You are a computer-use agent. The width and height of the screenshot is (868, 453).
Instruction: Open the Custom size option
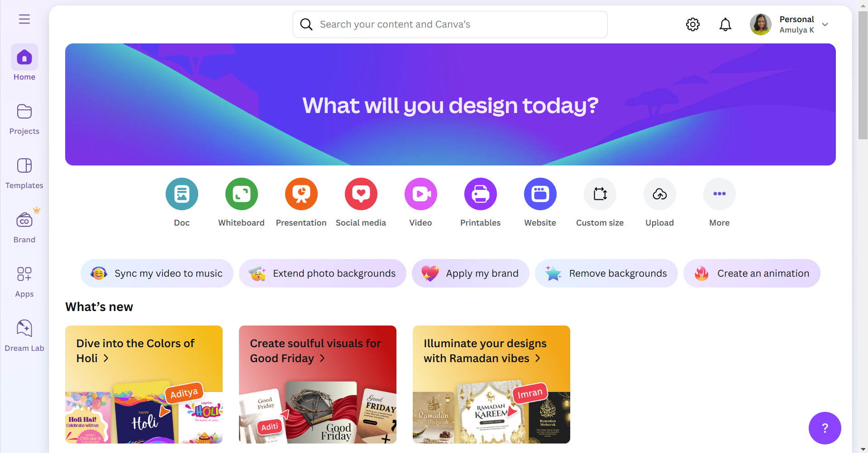click(600, 194)
